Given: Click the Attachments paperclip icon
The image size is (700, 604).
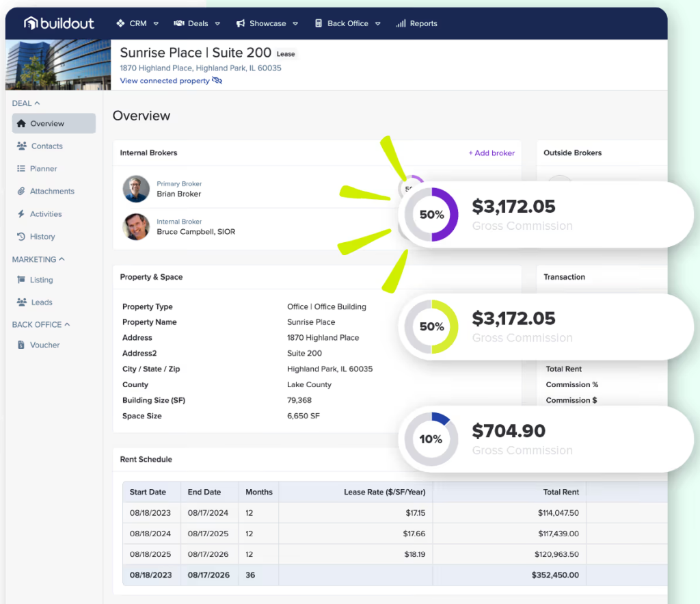Looking at the screenshot, I should pyautogui.click(x=21, y=192).
